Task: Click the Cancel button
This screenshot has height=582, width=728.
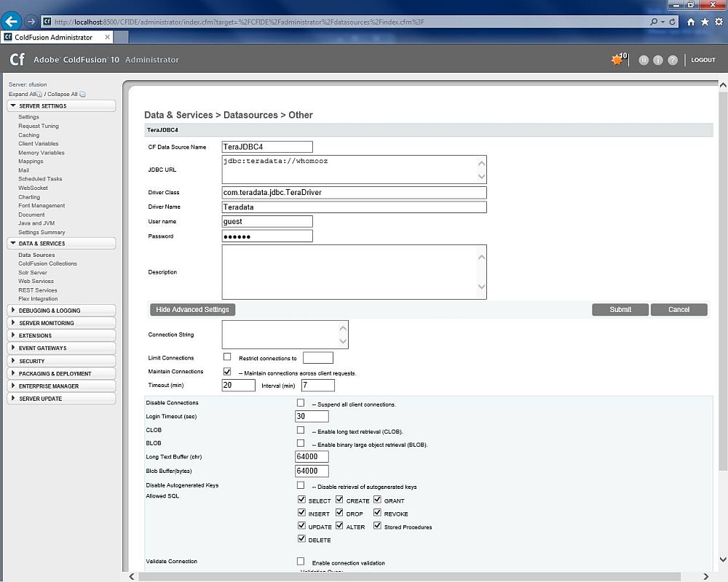Action: (x=678, y=310)
